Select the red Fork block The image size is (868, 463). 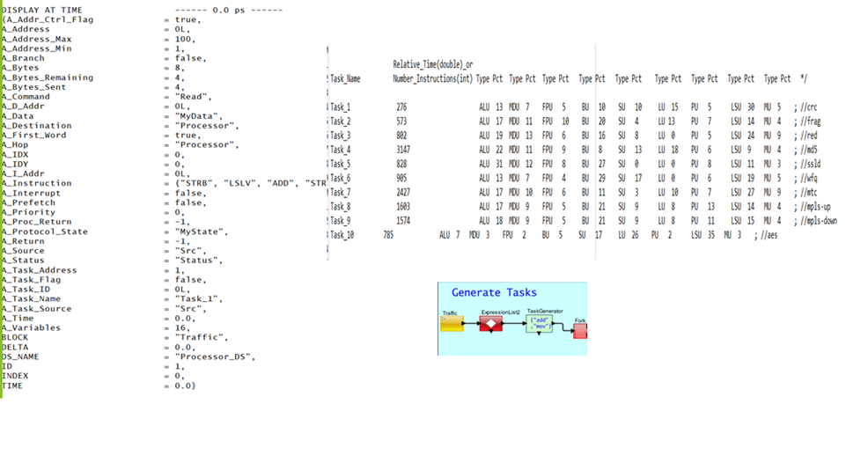(x=580, y=330)
